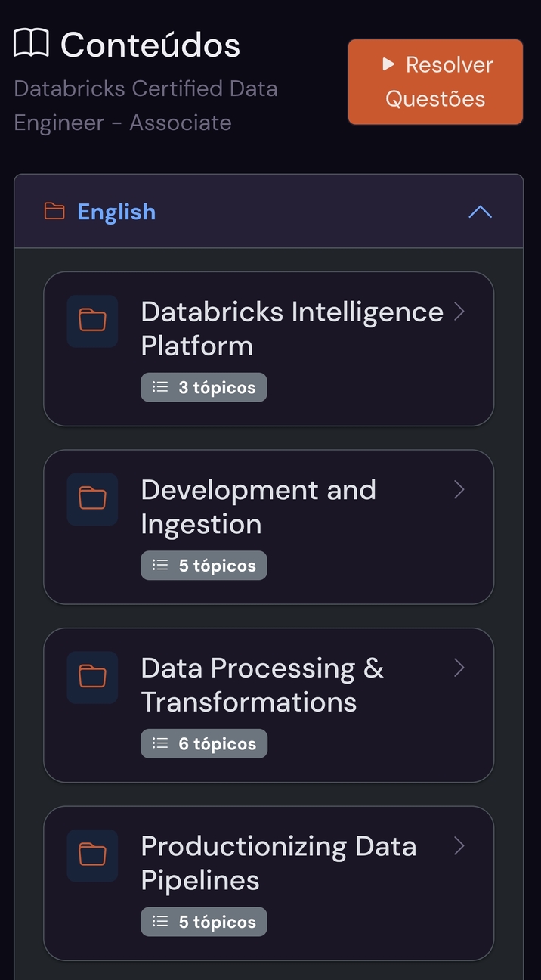Open the Databricks Intelligence Platform title
This screenshot has width=541, height=980.
click(291, 329)
